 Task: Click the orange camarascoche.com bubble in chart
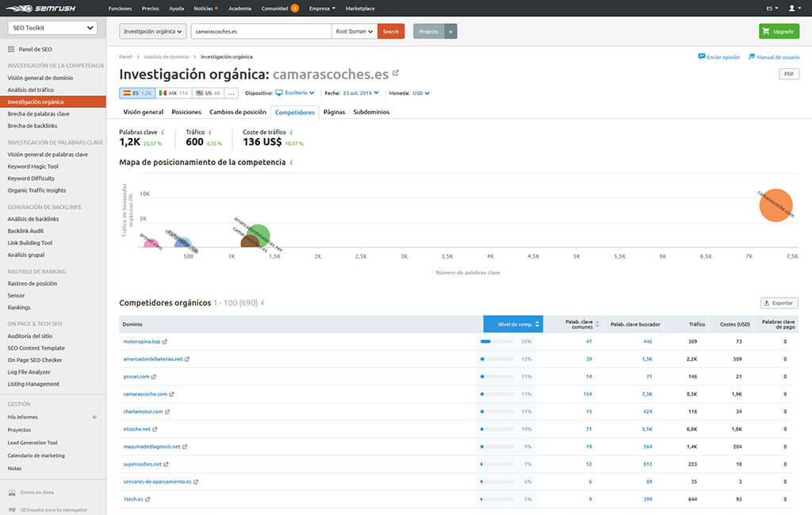[x=776, y=206]
